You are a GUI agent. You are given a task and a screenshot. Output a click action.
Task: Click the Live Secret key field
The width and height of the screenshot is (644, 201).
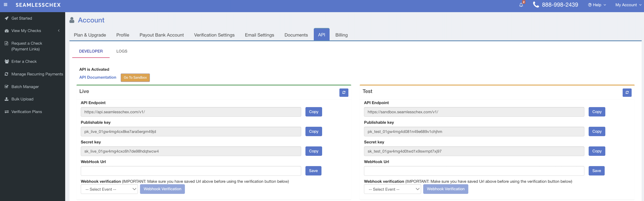tap(191, 151)
